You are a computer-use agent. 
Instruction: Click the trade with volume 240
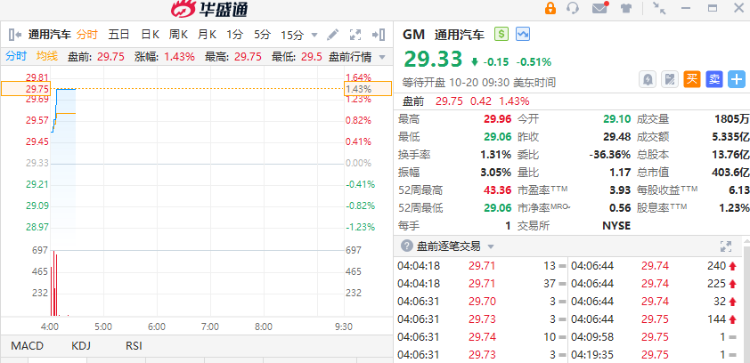(655, 266)
